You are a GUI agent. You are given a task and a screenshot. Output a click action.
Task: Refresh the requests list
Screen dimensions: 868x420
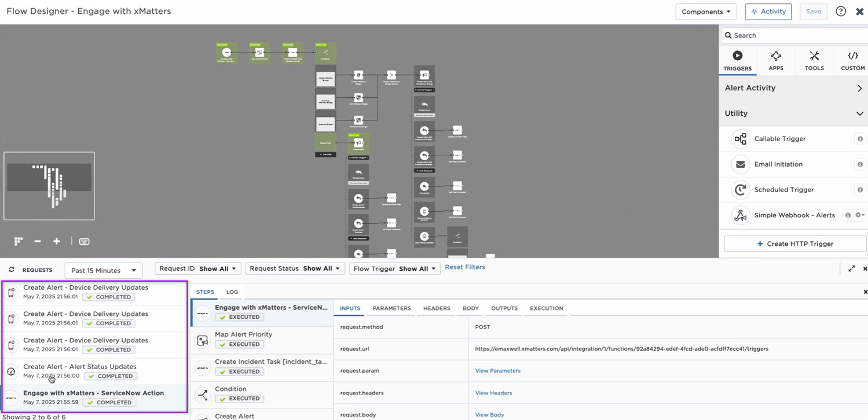(11, 270)
